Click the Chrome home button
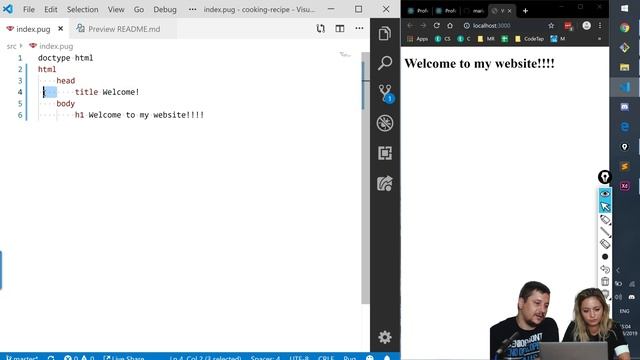The image size is (640, 360). coord(450,25)
